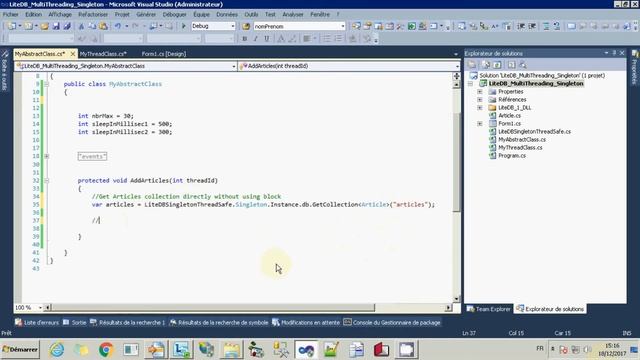Switch to the Team Explorer tab
The height and width of the screenshot is (360, 640).
489,309
